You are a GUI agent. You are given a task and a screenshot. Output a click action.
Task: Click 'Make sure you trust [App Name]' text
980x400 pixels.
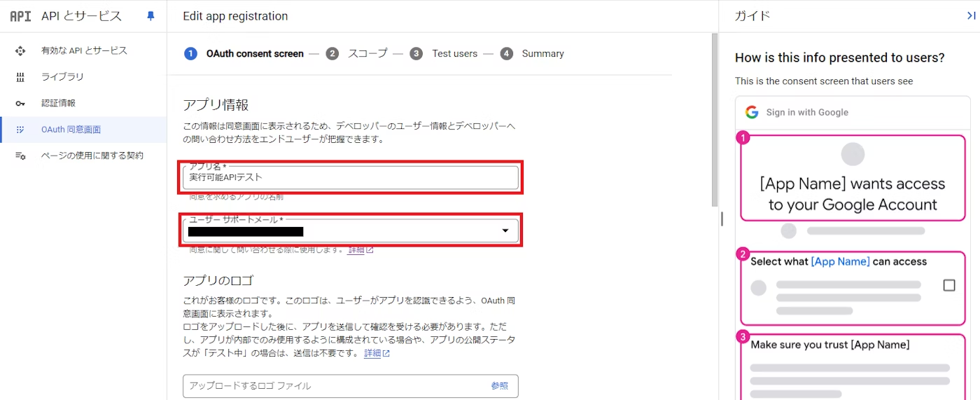(830, 345)
